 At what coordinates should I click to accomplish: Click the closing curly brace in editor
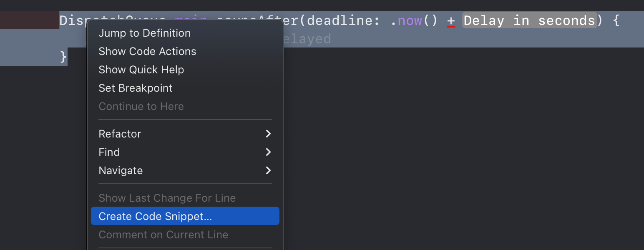pyautogui.click(x=63, y=57)
